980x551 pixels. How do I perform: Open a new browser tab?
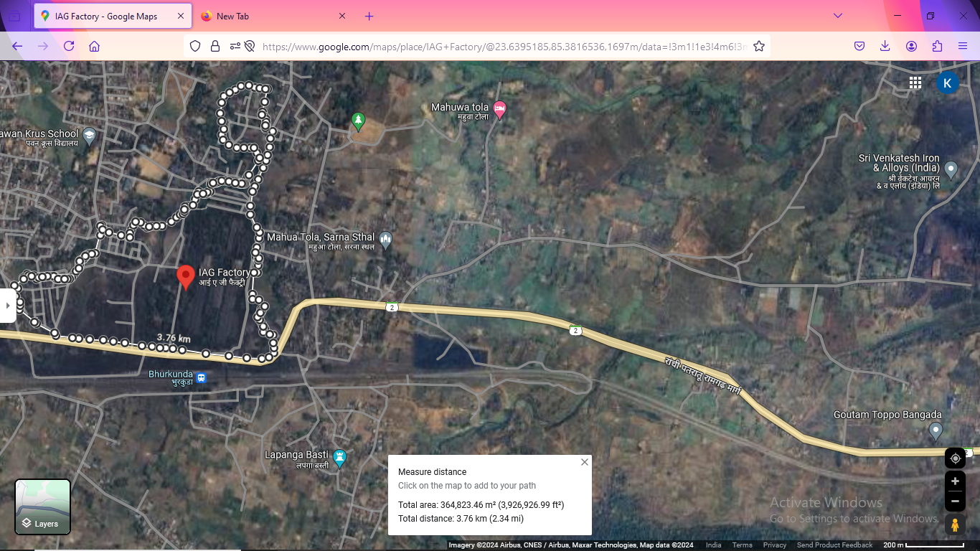369,16
